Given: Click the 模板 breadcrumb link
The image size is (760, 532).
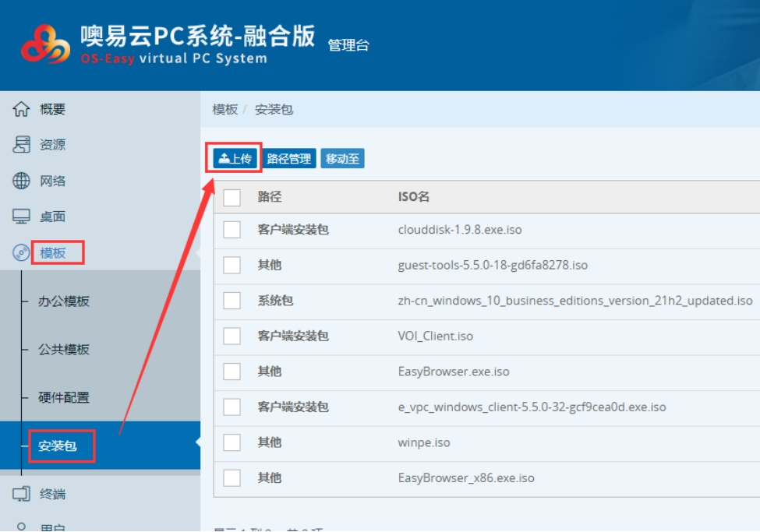Looking at the screenshot, I should click(224, 110).
